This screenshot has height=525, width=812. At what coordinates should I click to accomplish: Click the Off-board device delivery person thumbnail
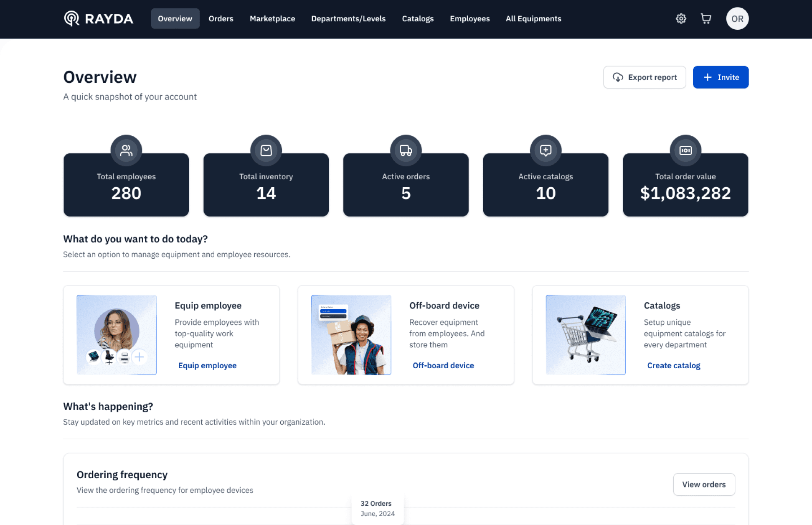(351, 335)
